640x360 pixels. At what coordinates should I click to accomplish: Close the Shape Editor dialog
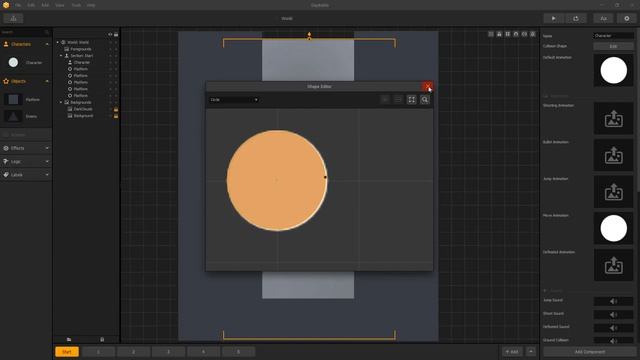point(427,87)
